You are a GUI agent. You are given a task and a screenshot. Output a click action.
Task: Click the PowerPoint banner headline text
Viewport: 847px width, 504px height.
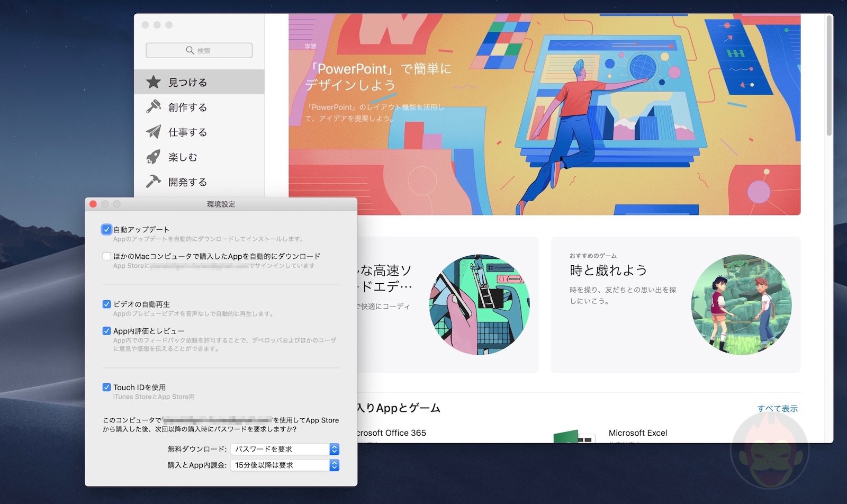378,77
